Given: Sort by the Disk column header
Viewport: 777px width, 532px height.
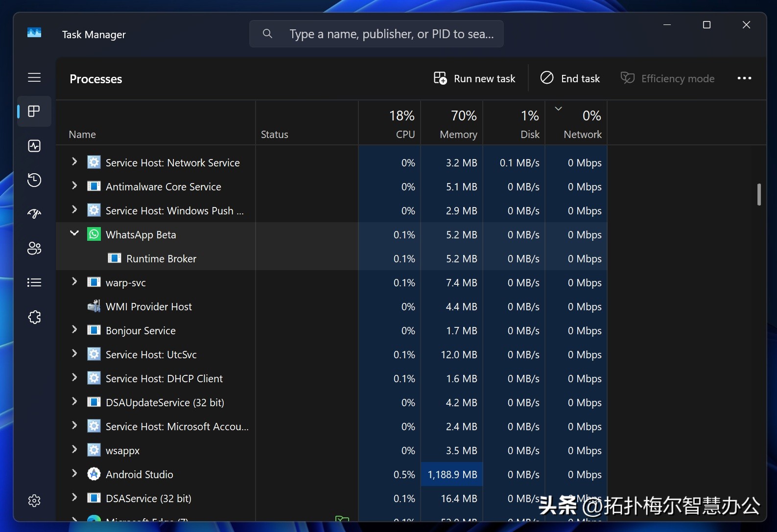Looking at the screenshot, I should 514,123.
